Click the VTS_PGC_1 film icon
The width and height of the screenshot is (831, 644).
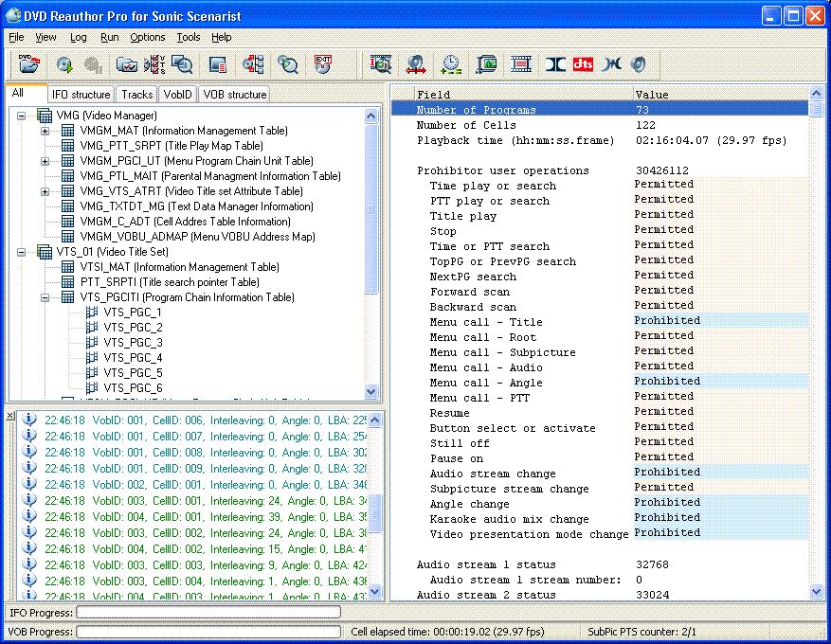pyautogui.click(x=92, y=312)
